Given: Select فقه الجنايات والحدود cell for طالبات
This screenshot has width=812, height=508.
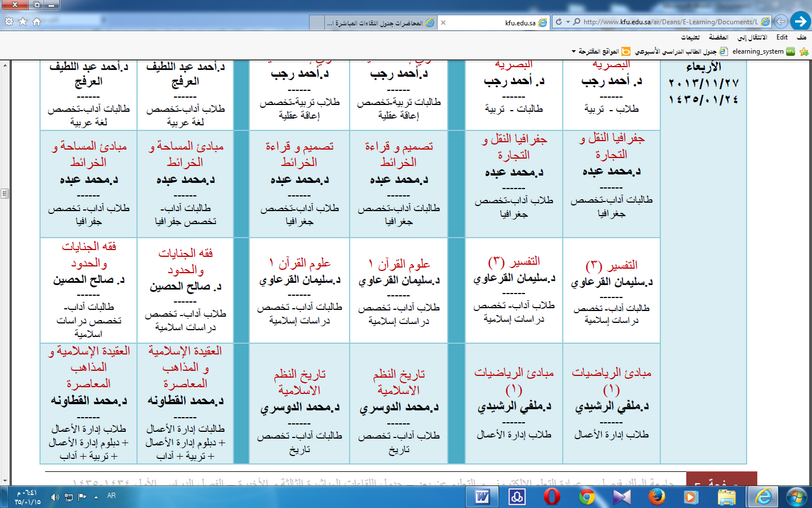Looking at the screenshot, I should [x=89, y=290].
